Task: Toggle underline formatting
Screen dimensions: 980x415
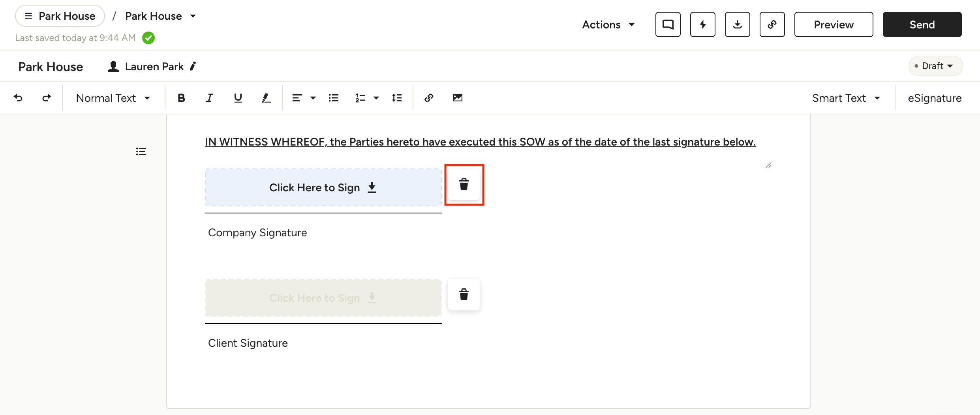Action: (x=238, y=98)
